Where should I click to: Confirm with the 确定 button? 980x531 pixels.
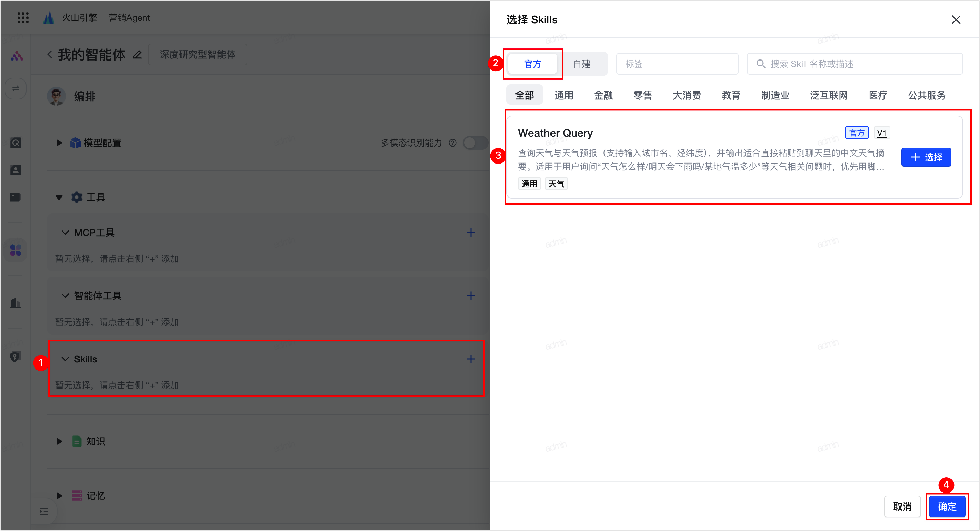pyautogui.click(x=946, y=506)
